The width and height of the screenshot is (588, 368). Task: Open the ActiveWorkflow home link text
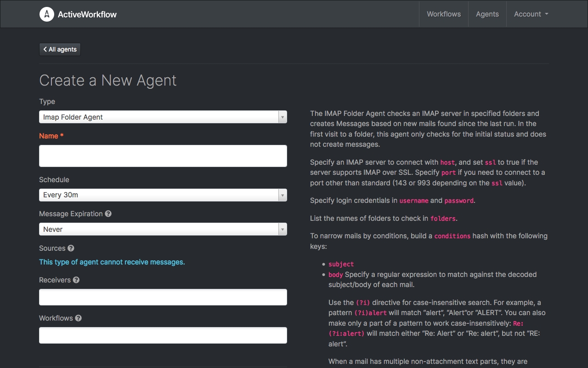click(x=87, y=14)
